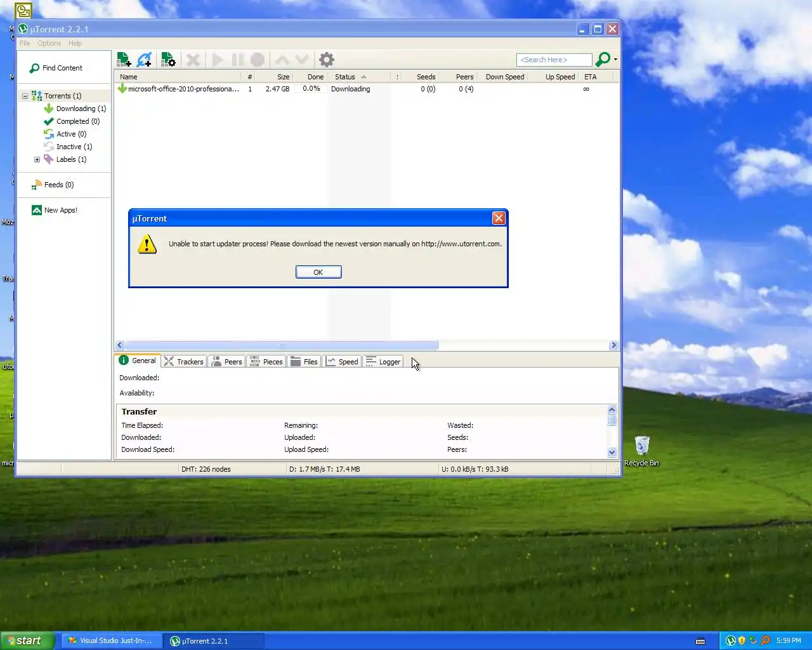
Task: Click the torrent list horizontal scrollbar thumb
Action: pyautogui.click(x=282, y=345)
